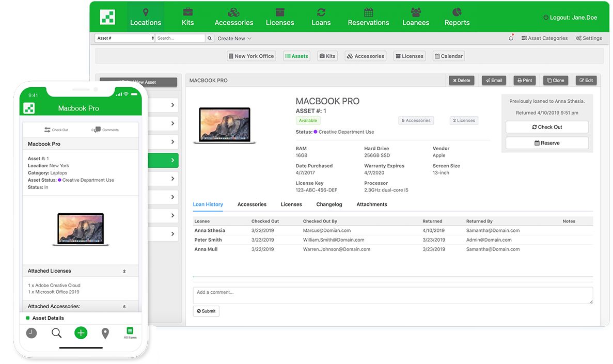Open the Create New dropdown

coord(234,38)
